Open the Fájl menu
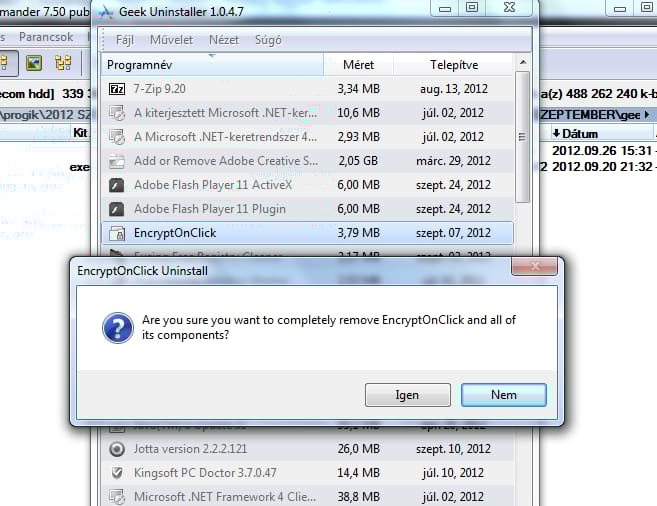 point(124,40)
